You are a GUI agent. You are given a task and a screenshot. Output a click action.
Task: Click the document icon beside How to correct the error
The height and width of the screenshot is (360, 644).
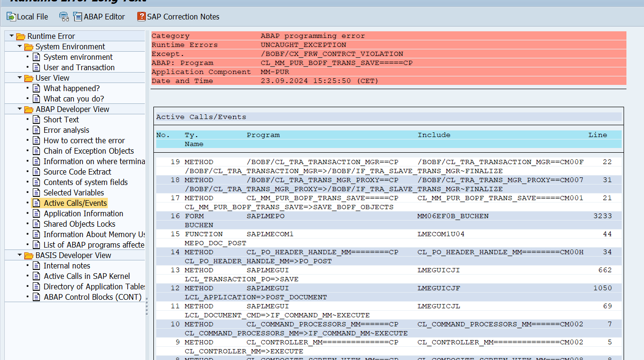coord(37,141)
